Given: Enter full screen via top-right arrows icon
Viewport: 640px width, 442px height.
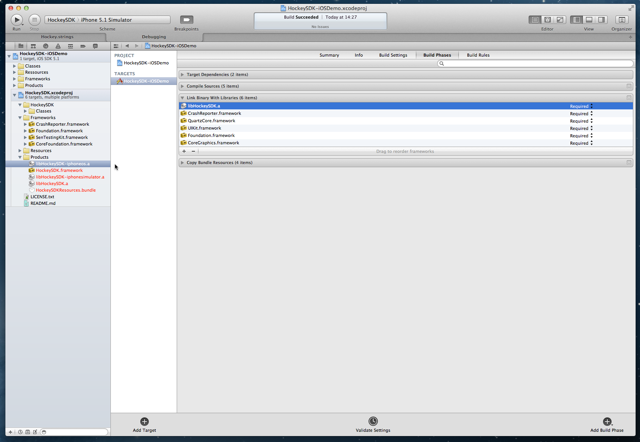Looking at the screenshot, I should click(631, 8).
